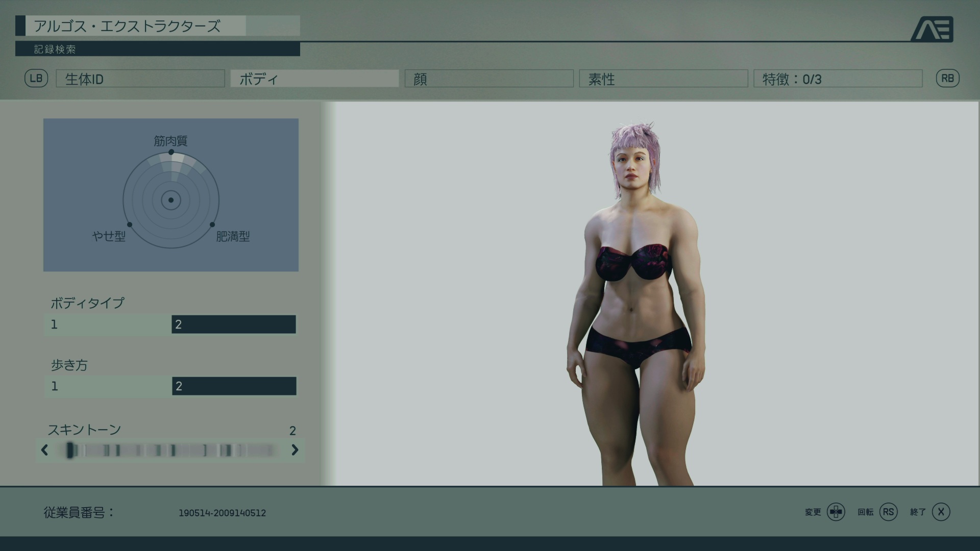Select ボディタイプ option 1
Screen dimensions: 980x551
coord(108,324)
